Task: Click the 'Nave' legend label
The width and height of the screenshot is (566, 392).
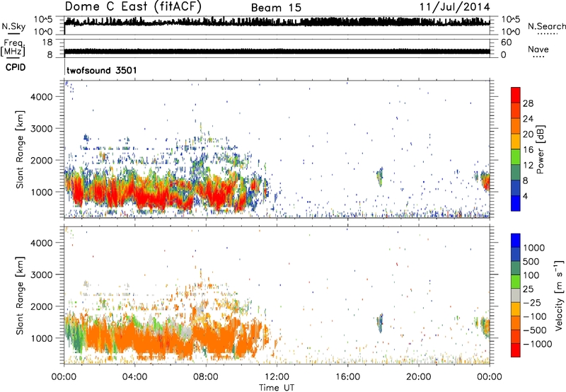Action: click(538, 49)
